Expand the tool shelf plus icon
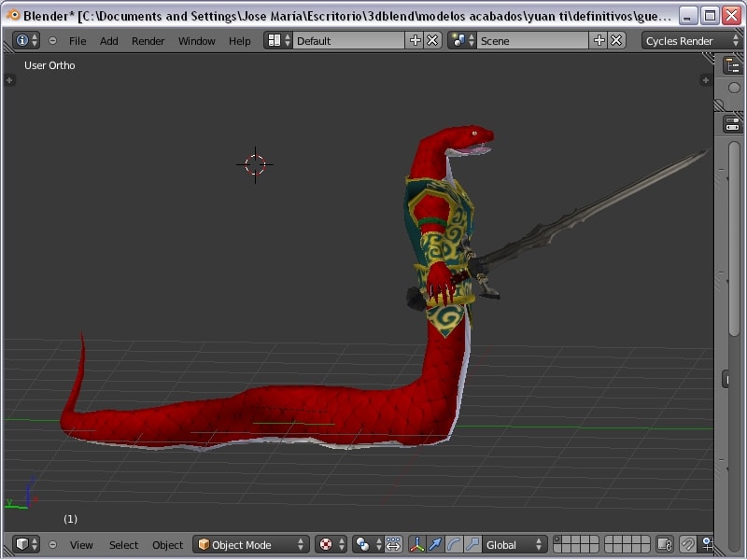Screen dimensions: 747x560 [x=9, y=80]
